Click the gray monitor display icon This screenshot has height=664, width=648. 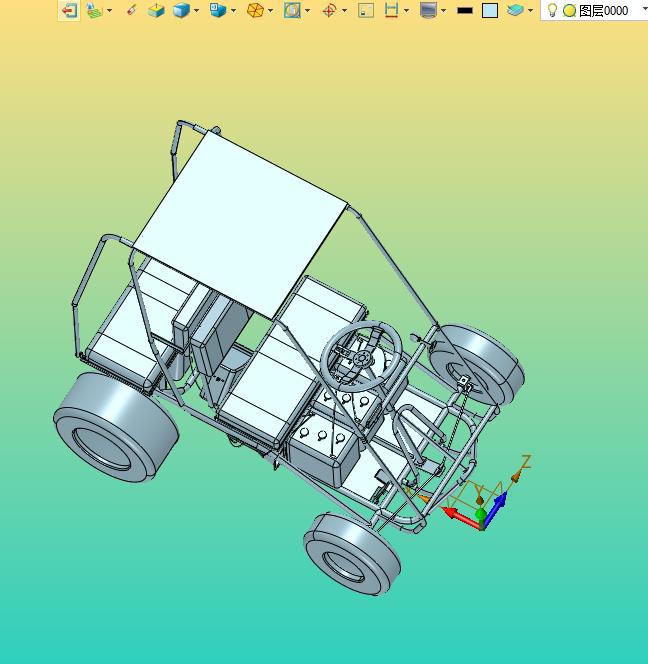[428, 10]
